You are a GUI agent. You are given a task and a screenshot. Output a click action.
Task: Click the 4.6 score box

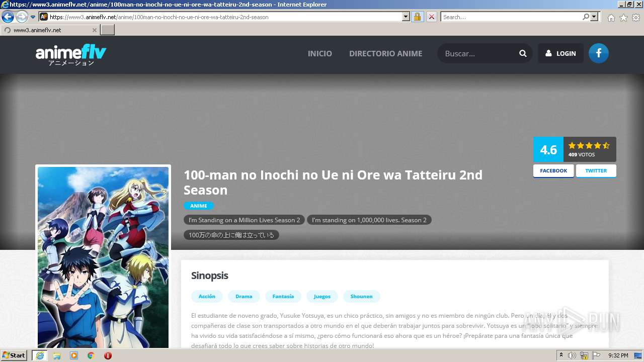point(548,149)
